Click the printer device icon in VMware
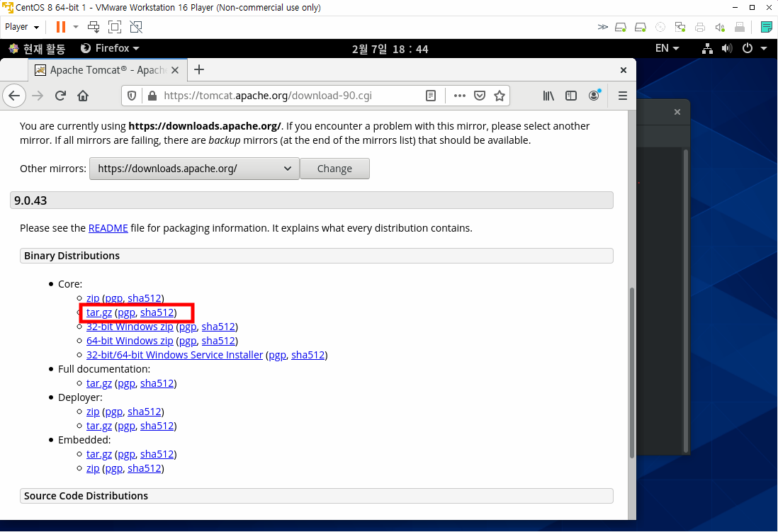Viewport: 778px width, 532px height. pos(700,27)
